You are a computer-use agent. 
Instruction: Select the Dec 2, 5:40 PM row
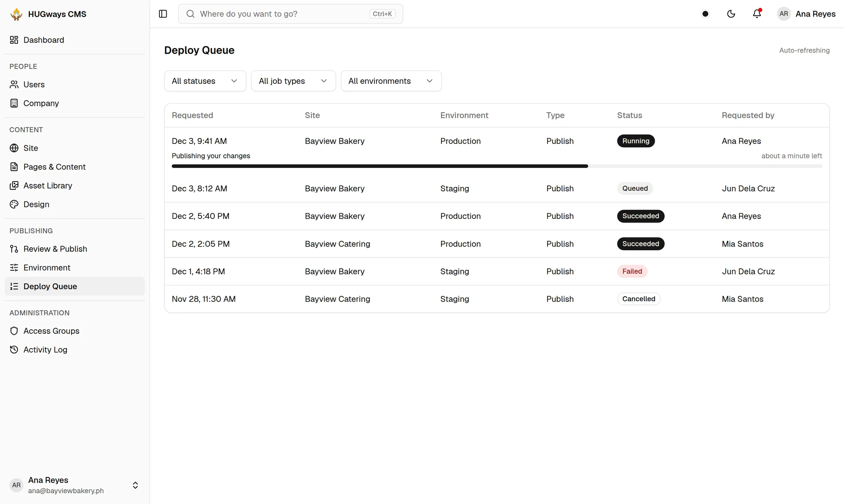coord(497,216)
